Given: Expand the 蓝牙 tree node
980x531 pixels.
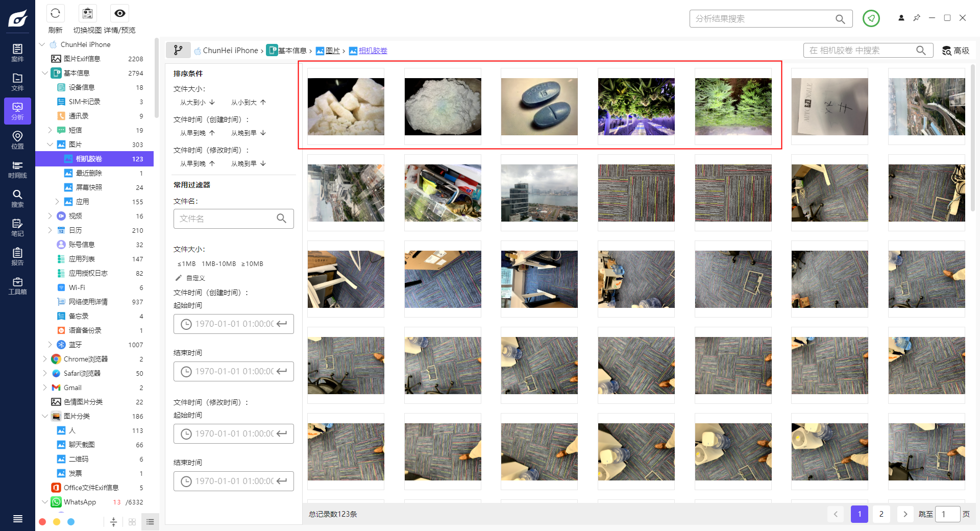Looking at the screenshot, I should 50,345.
